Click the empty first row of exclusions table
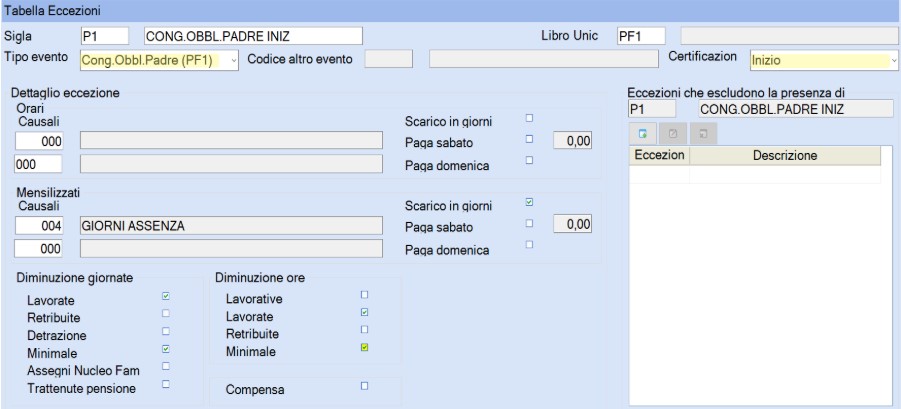The height and width of the screenshot is (409, 901). 755,175
